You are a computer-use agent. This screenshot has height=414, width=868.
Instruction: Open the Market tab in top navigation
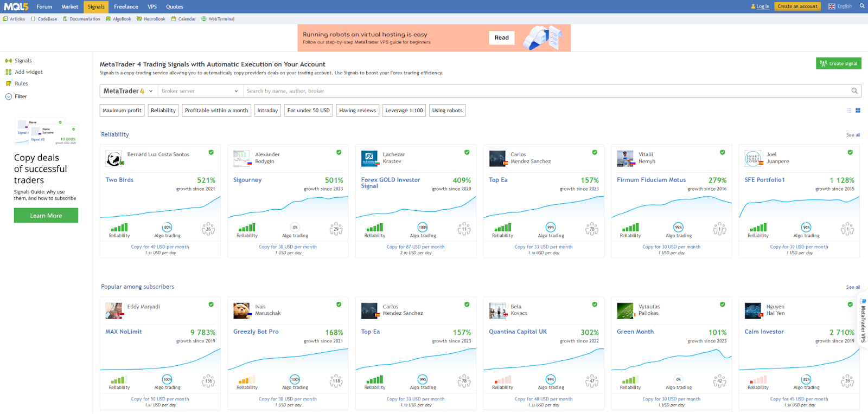[69, 7]
